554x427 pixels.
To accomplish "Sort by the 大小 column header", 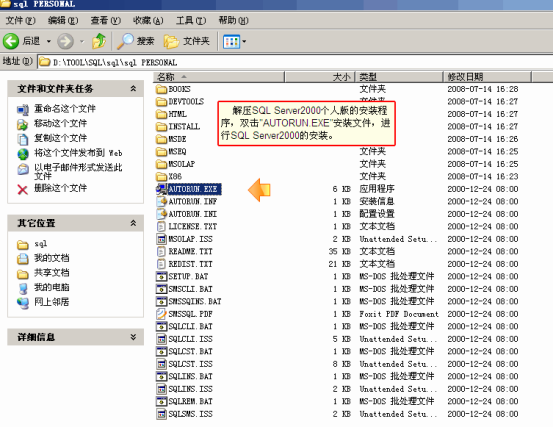I will pos(320,77).
